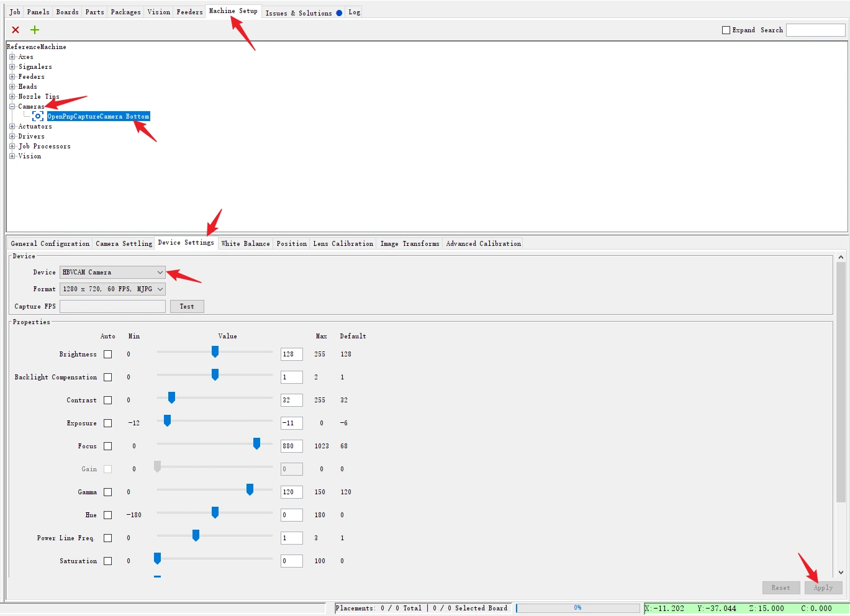Click the Test button for Capture FPS

pos(187,306)
